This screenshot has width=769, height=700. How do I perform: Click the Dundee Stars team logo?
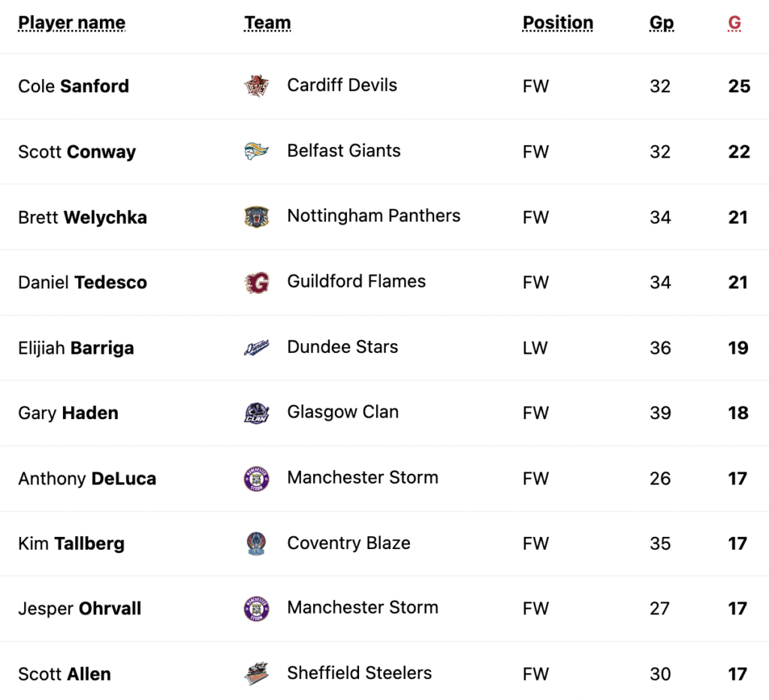click(256, 348)
